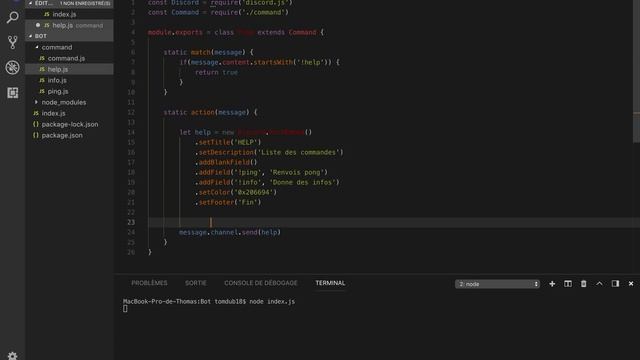Kill terminal with trash icon
Screen dimensions: 640x360
coord(584,284)
